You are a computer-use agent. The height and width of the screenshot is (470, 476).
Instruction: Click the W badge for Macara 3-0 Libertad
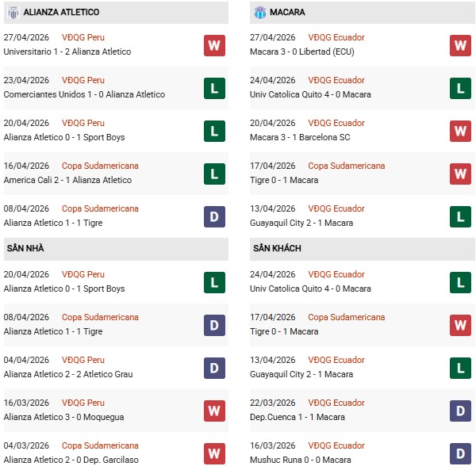pyautogui.click(x=460, y=45)
